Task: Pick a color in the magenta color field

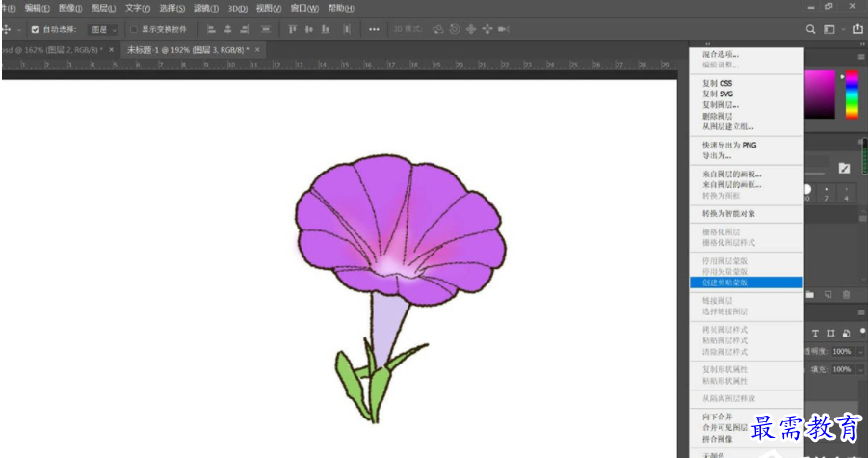Action: tap(820, 94)
